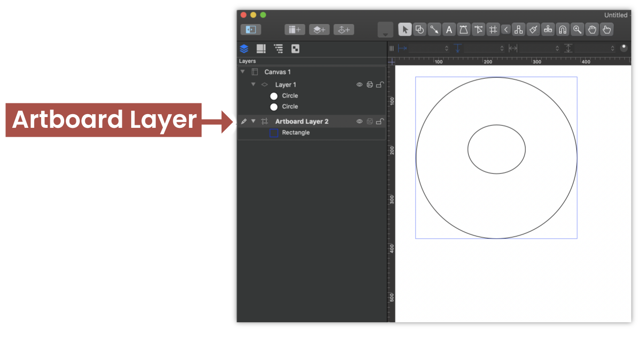Grab the Hand pan tool
The image size is (644, 337).
pyautogui.click(x=592, y=29)
